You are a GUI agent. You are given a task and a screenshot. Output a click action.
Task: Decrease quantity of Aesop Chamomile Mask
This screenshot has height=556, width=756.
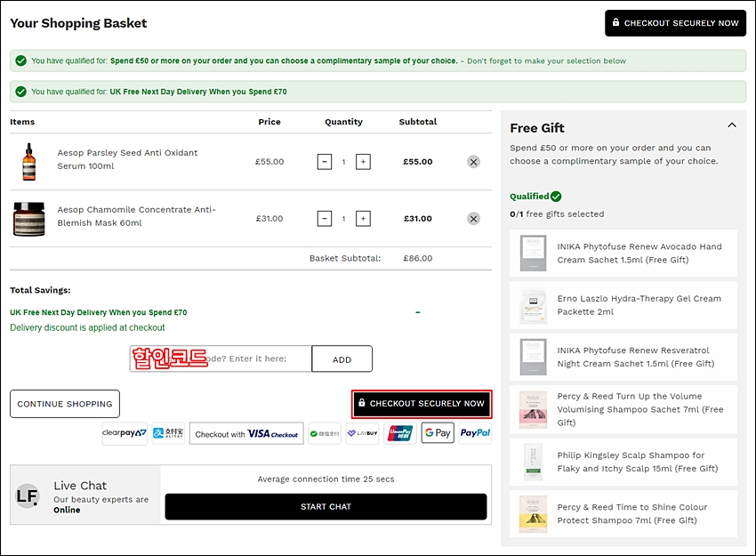[325, 219]
